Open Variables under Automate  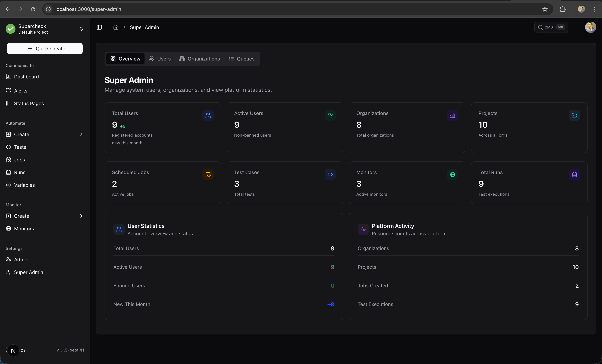click(24, 185)
